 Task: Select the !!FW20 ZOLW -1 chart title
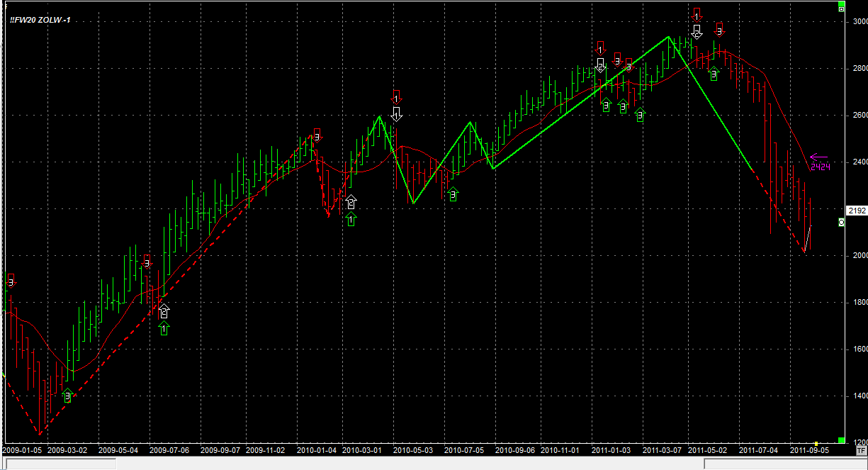[40, 20]
